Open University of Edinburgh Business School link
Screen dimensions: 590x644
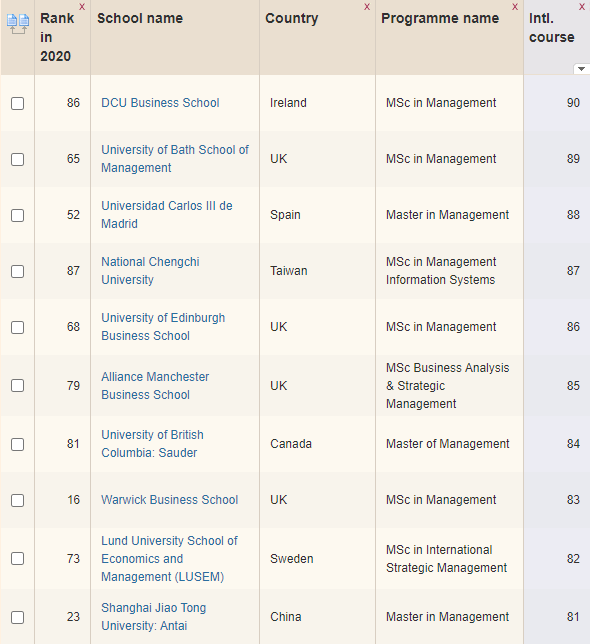coord(163,327)
